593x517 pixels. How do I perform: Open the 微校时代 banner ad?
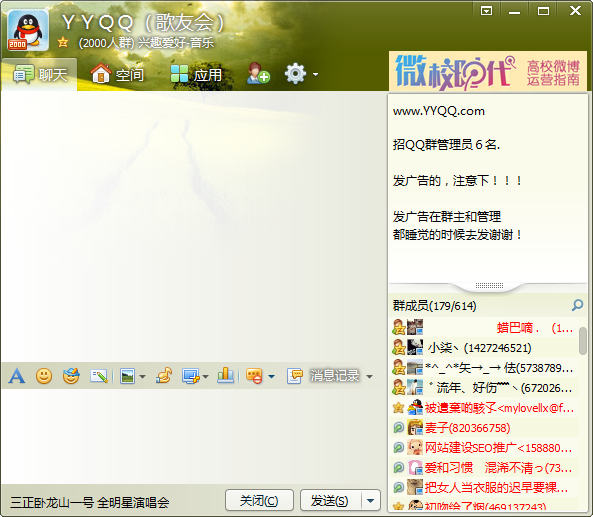click(488, 71)
